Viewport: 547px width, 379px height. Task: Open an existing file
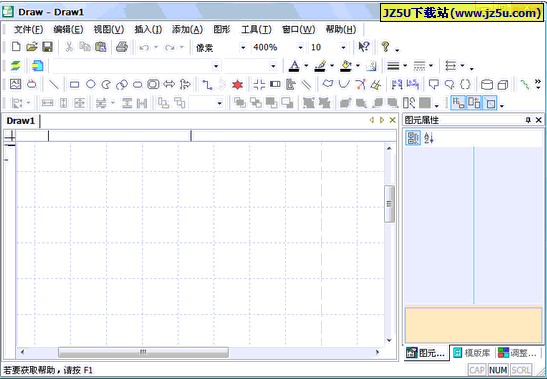pos(31,47)
